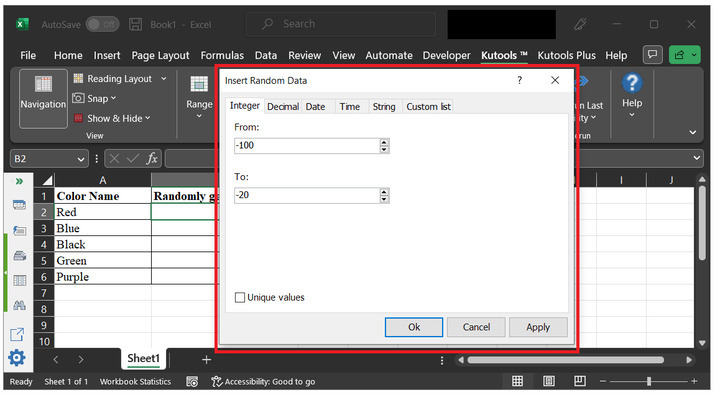Click the Cancel button
This screenshot has height=395, width=715.
476,327
